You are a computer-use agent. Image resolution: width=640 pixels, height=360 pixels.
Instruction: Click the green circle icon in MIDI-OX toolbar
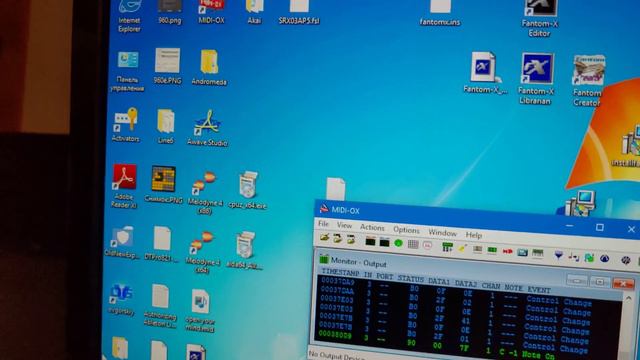point(398,243)
